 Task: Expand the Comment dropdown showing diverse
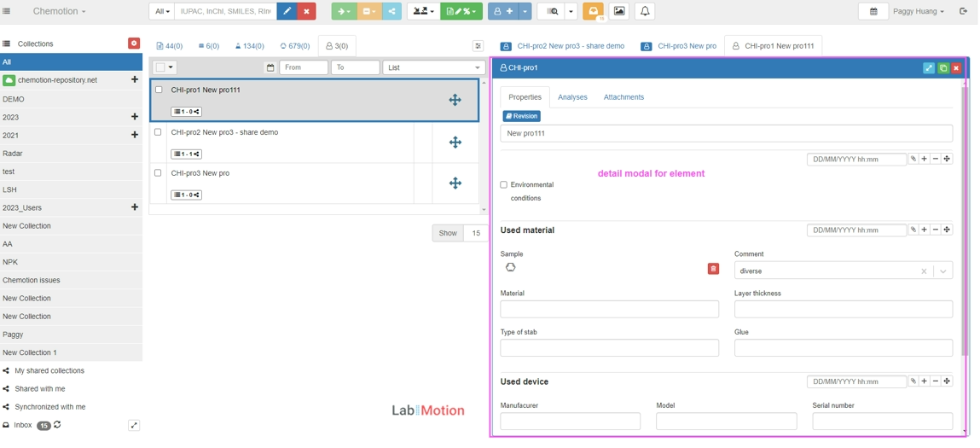coord(942,271)
